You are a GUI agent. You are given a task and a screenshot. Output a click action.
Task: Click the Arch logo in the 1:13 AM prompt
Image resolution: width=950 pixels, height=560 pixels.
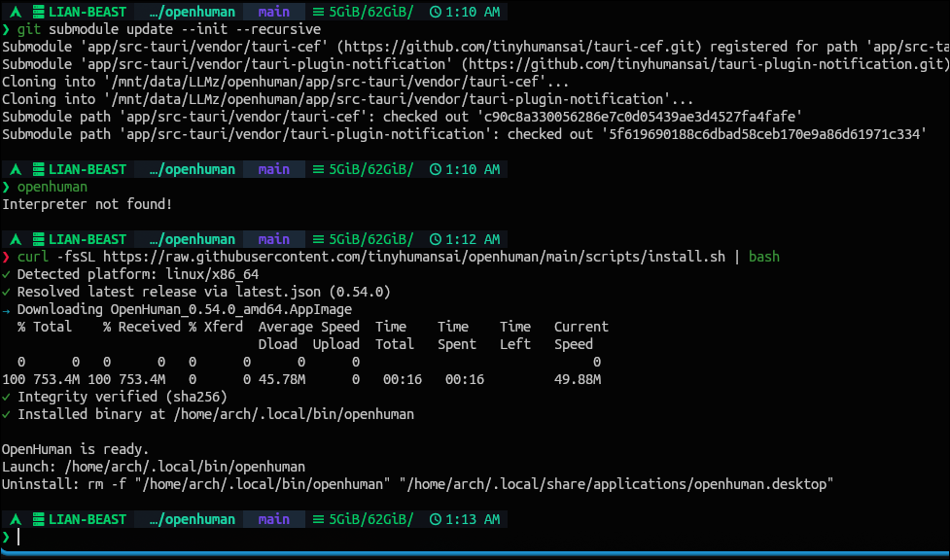coord(17,519)
